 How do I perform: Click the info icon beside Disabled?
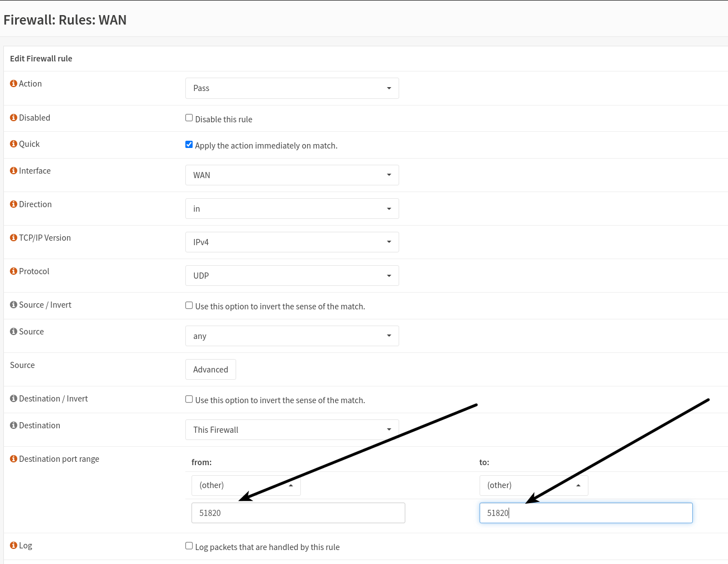click(x=13, y=118)
